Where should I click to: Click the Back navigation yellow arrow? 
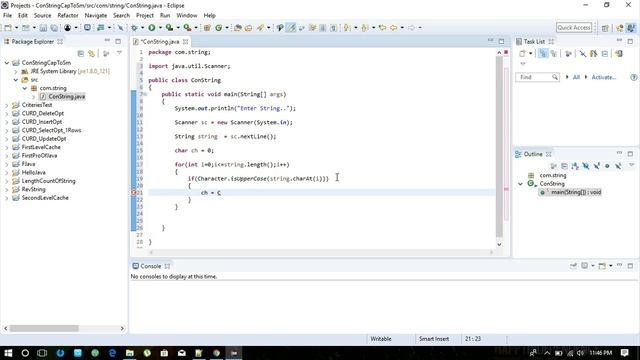pos(393,28)
